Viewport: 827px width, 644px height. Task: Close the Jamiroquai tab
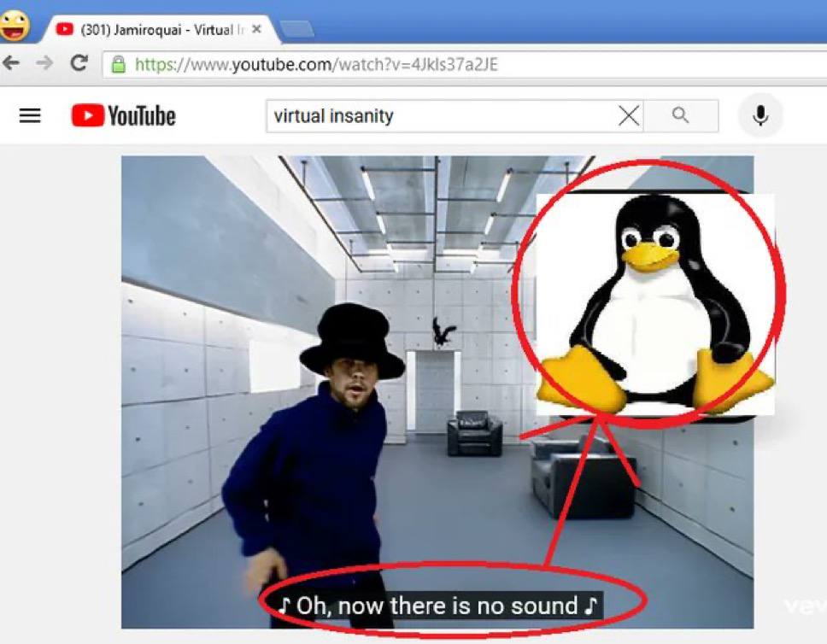tap(256, 30)
